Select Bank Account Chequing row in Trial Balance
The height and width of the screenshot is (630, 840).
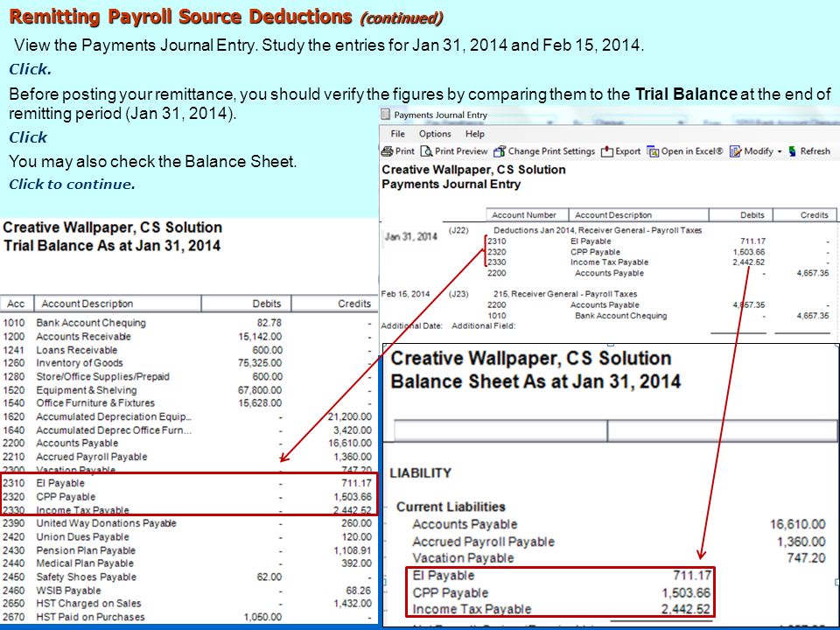pyautogui.click(x=187, y=323)
